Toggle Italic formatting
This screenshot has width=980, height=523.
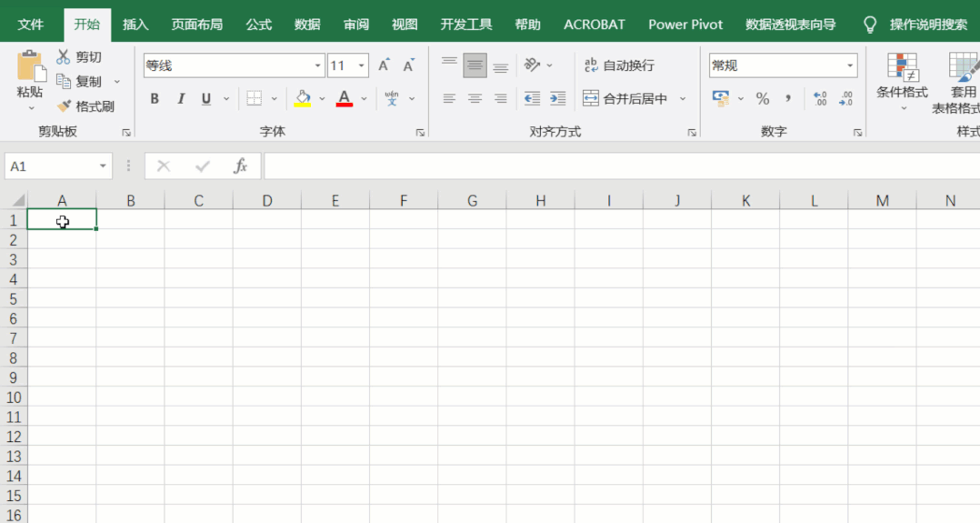coord(181,99)
